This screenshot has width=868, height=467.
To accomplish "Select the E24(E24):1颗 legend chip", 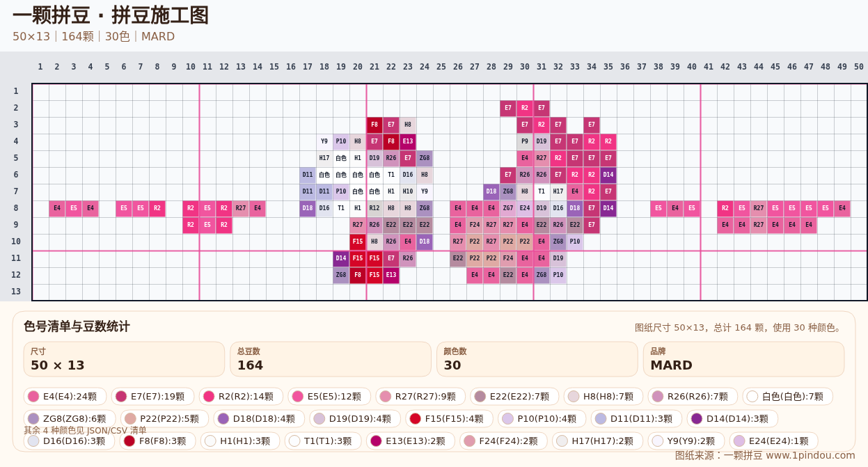I will pyautogui.click(x=774, y=441).
